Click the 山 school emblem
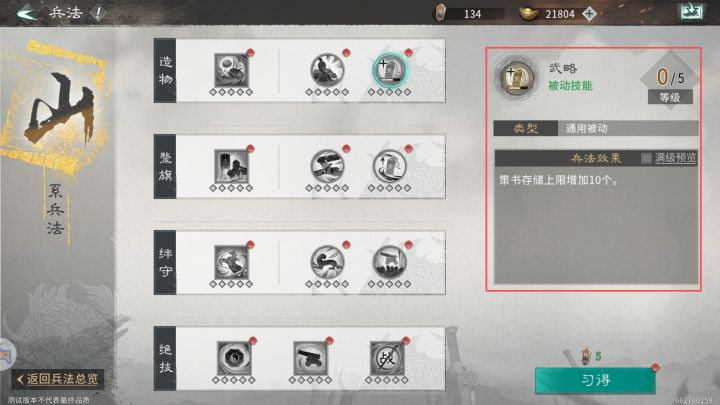Screen dimensions: 720x405 tap(57, 108)
